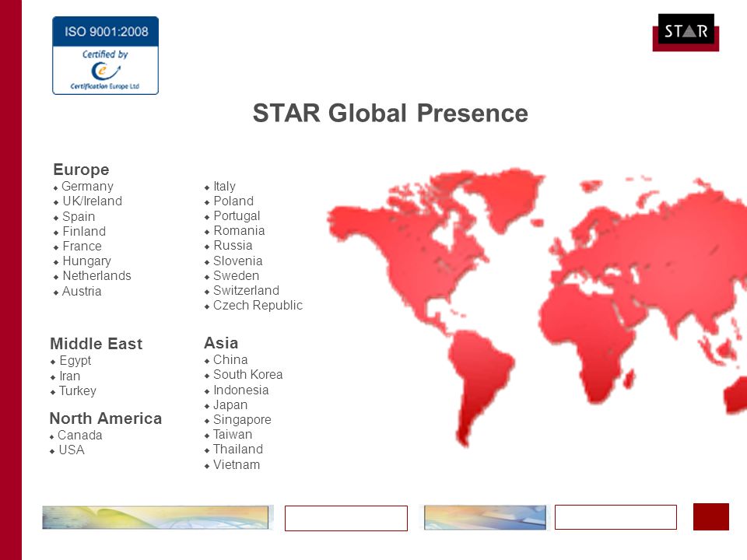Pick "Sweden" in the Europe list
Viewport: 747px width, 560px height.
tap(237, 275)
